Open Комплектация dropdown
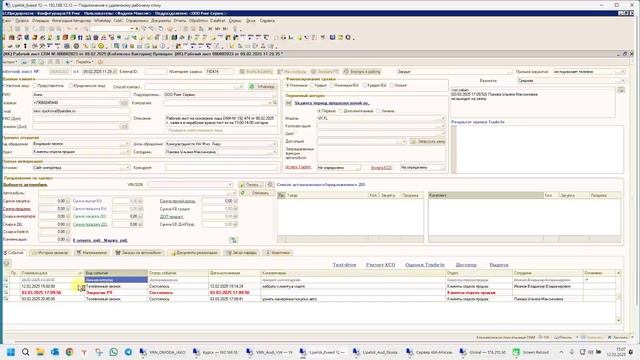This screenshot has width=640, height=360. coord(442,126)
